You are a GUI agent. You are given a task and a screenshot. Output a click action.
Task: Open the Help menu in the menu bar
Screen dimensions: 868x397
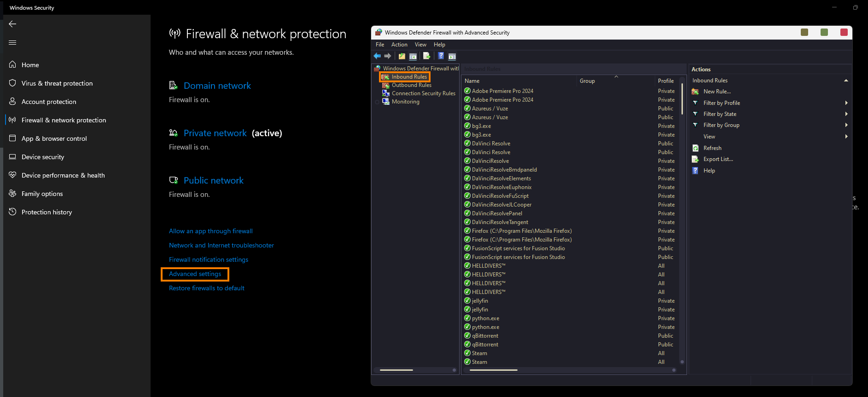[x=439, y=45]
